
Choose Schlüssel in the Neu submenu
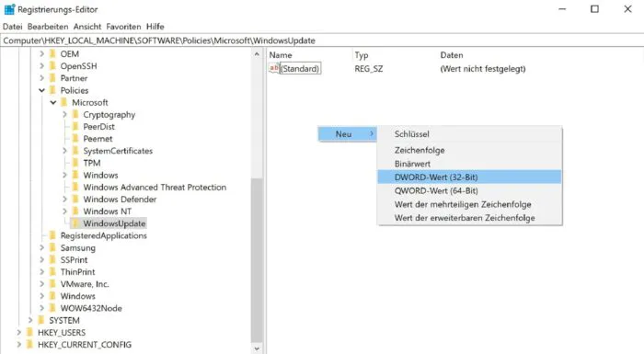tap(469, 134)
